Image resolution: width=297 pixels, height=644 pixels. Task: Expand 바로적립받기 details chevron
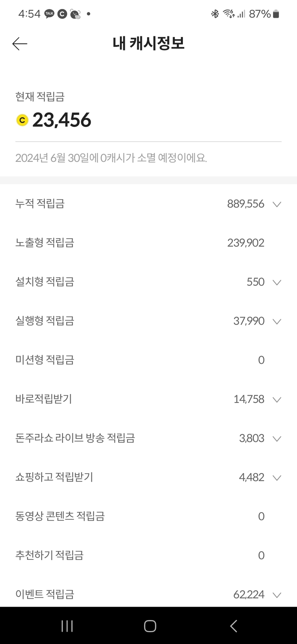click(277, 399)
